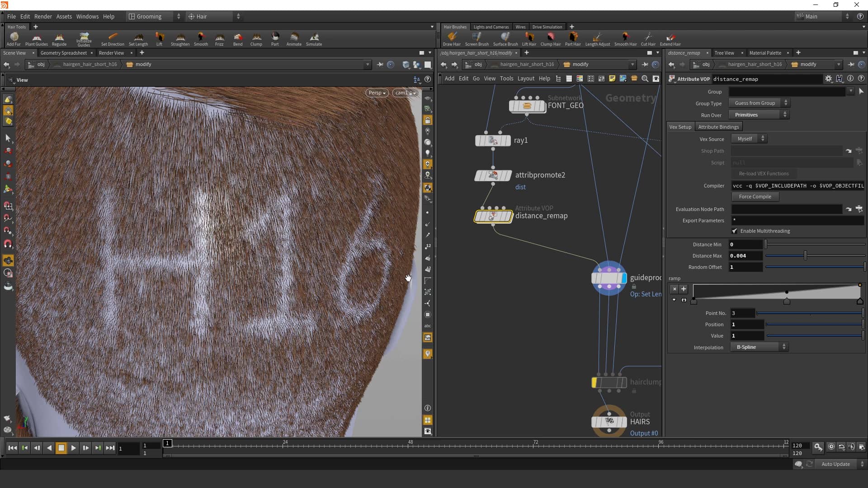This screenshot has width=868, height=488.
Task: Switch to the Material Palette tab
Action: coord(765,53)
